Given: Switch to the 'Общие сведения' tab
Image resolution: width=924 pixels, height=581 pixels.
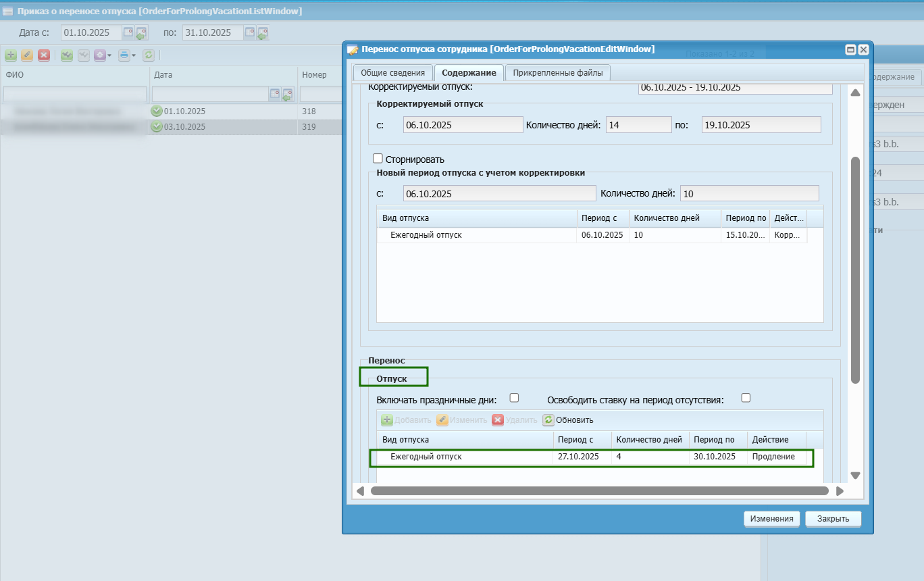Looking at the screenshot, I should [392, 73].
